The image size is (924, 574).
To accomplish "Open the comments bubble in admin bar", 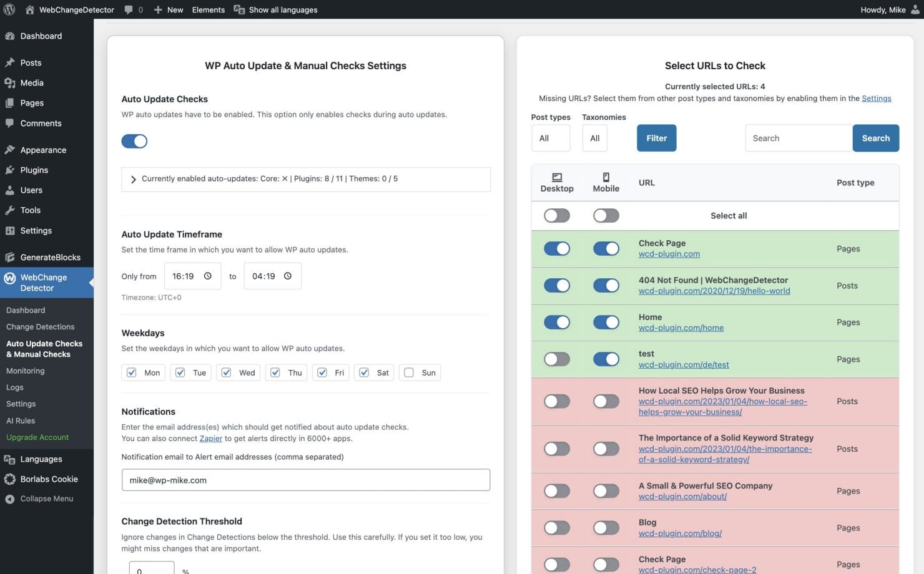I will pyautogui.click(x=129, y=9).
